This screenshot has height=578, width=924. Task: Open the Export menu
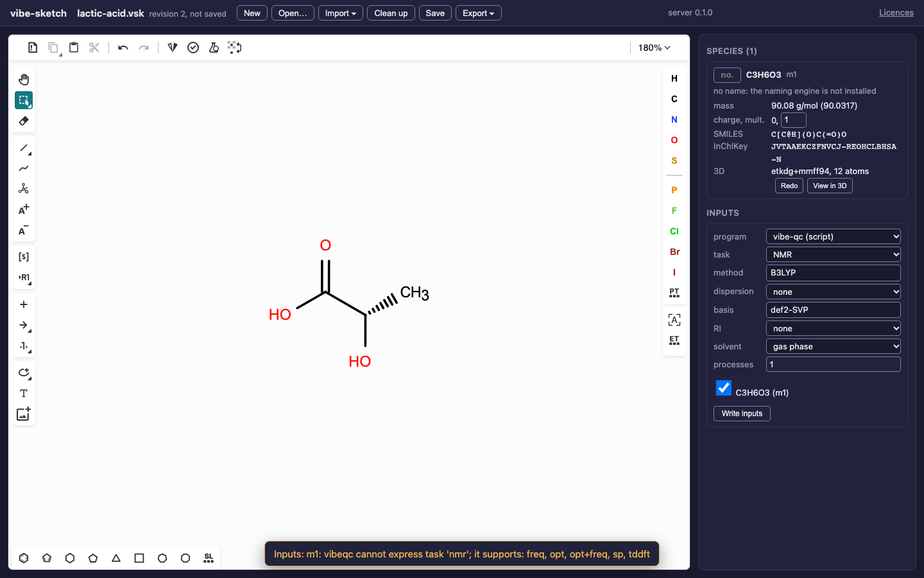[479, 13]
